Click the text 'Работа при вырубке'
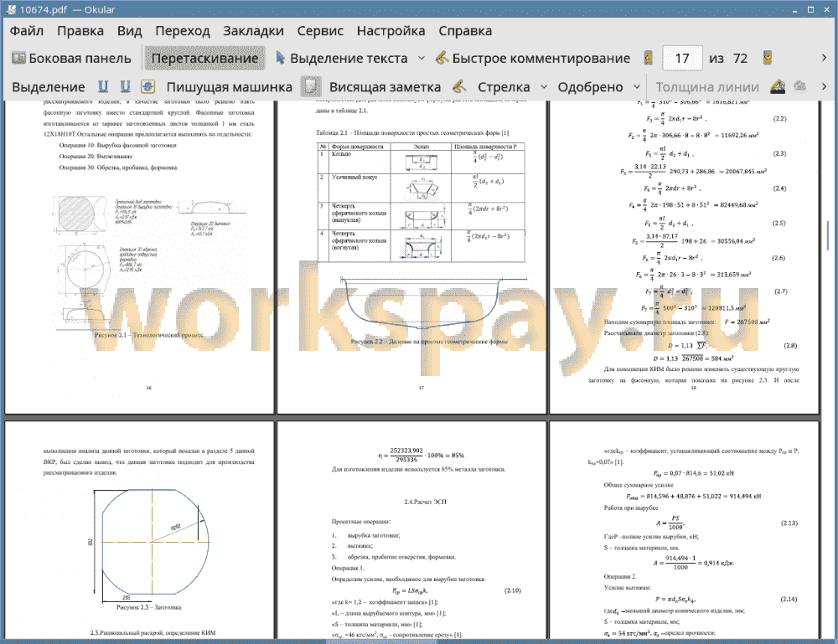838x644 pixels. tap(631, 507)
